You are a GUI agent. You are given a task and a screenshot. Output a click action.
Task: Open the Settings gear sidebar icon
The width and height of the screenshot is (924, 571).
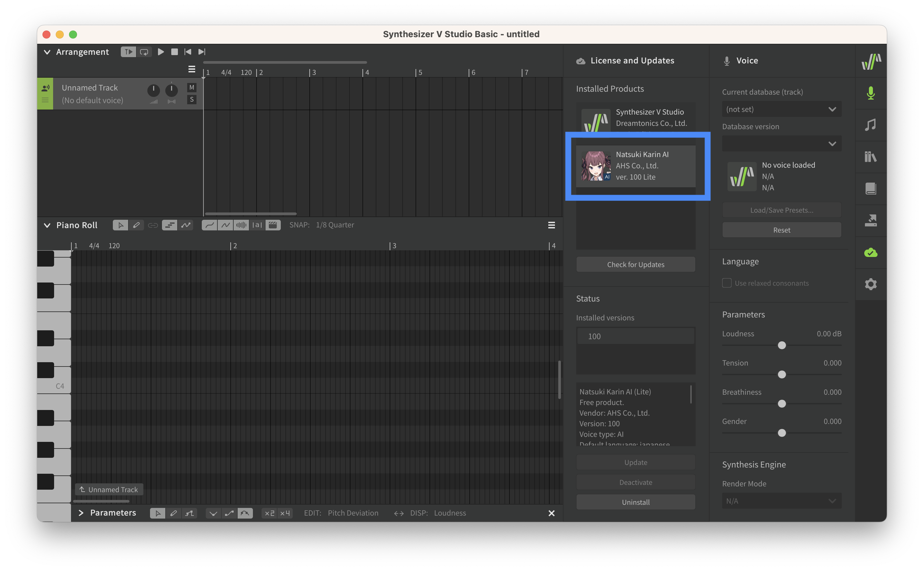click(x=871, y=284)
